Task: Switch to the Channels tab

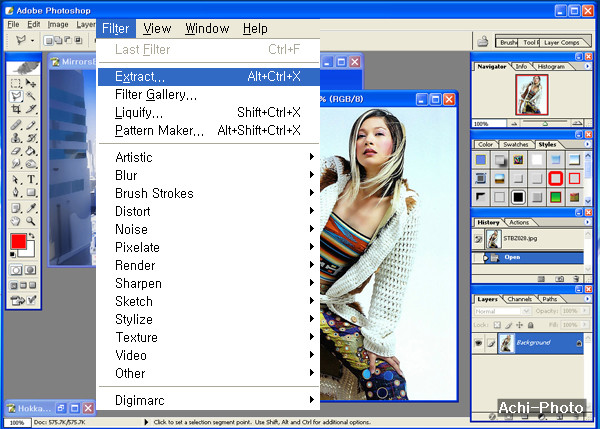Action: click(520, 299)
